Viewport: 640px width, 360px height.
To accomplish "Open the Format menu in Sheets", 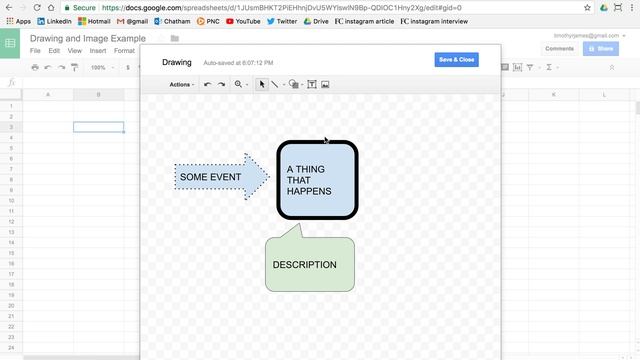I will pos(124,51).
